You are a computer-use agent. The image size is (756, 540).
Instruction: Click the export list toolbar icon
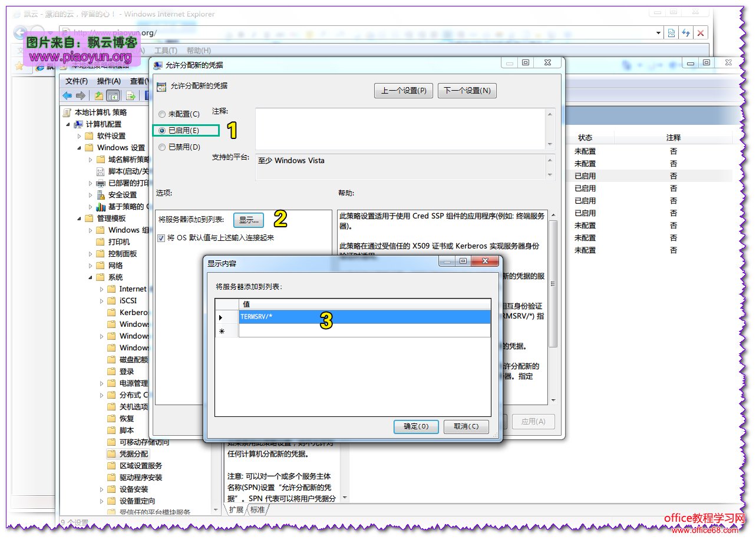click(131, 96)
